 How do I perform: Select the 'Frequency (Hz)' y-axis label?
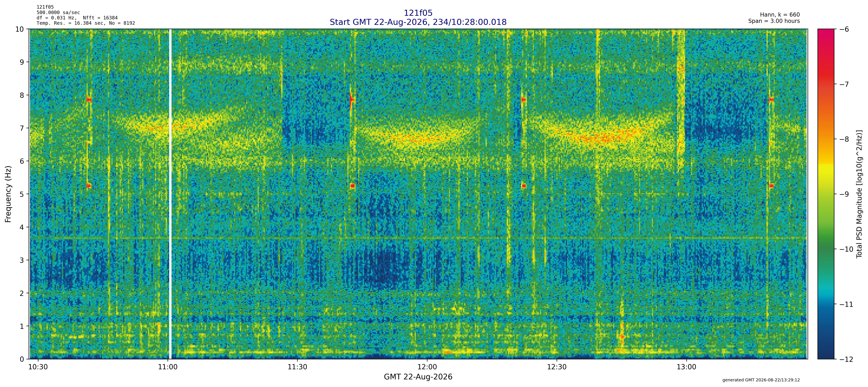8,194
